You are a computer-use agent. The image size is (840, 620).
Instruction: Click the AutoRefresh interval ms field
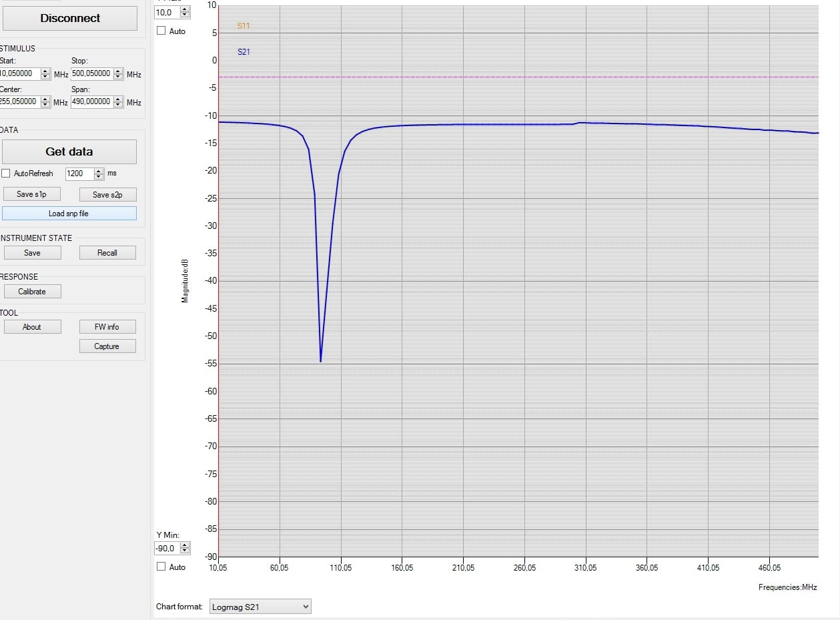coord(79,174)
